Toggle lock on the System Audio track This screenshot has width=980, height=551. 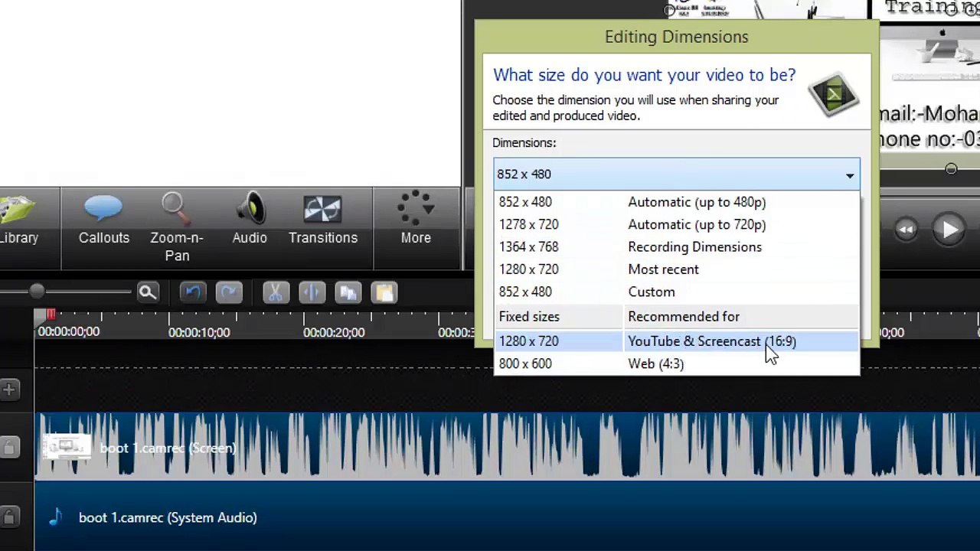[9, 517]
